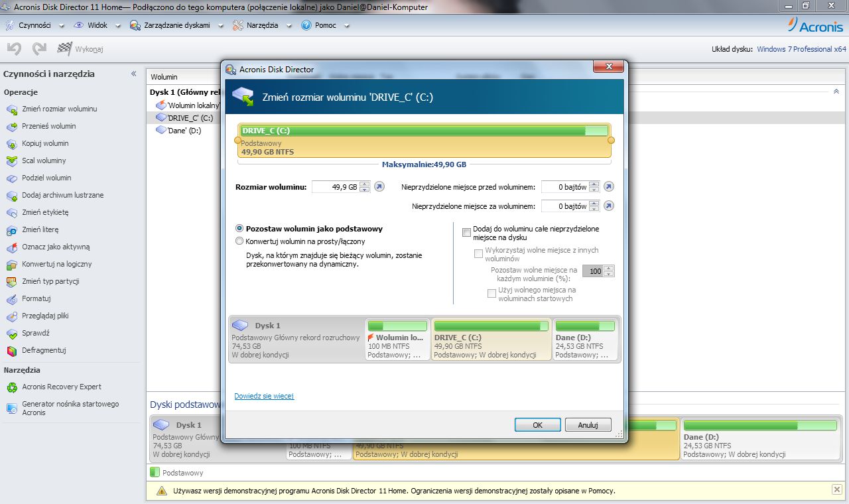Click right resize handle of DRIVE_C bar
Image resolution: width=849 pixels, height=504 pixels.
point(611,140)
